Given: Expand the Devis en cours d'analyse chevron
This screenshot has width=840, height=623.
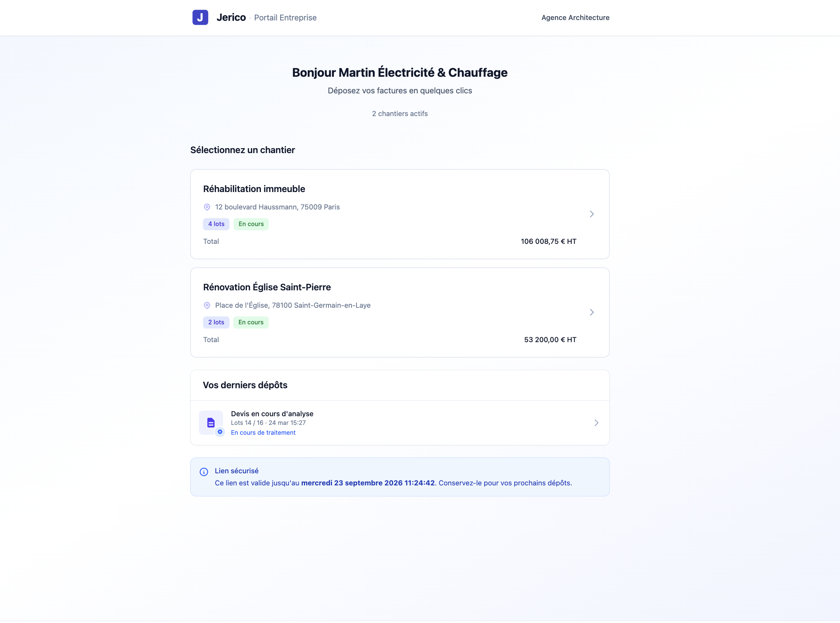Looking at the screenshot, I should click(x=596, y=423).
